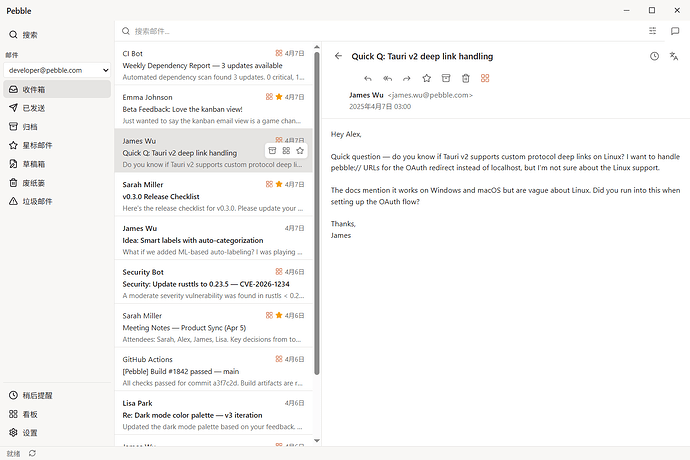Image resolution: width=690 pixels, height=460 pixels.
Task: Click kanban marker on Emma Johnson email
Action: pyautogui.click(x=269, y=97)
